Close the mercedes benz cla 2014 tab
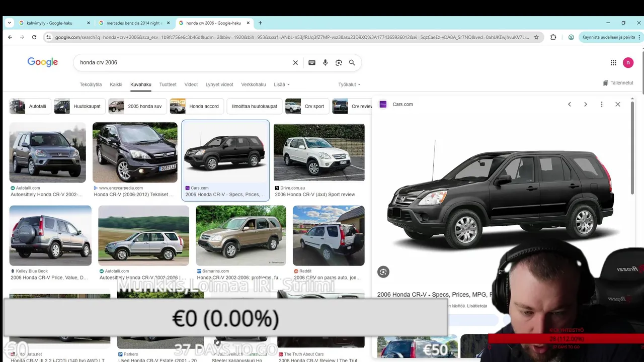 point(169,23)
